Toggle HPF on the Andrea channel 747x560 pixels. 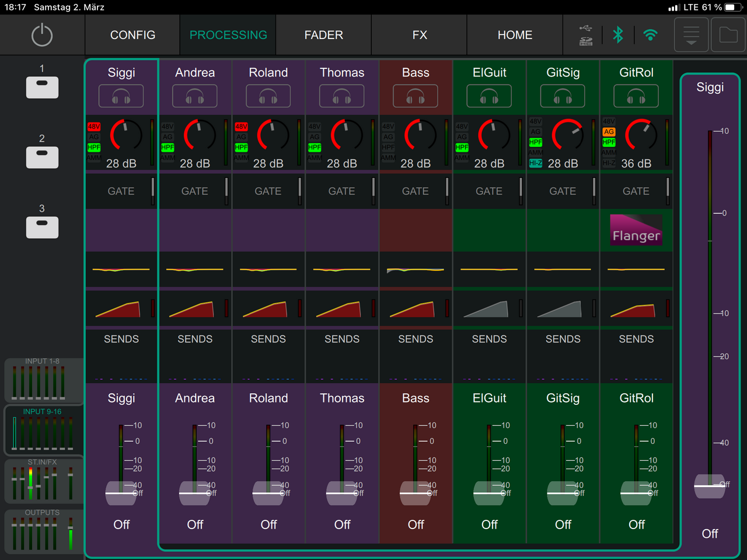click(x=167, y=148)
